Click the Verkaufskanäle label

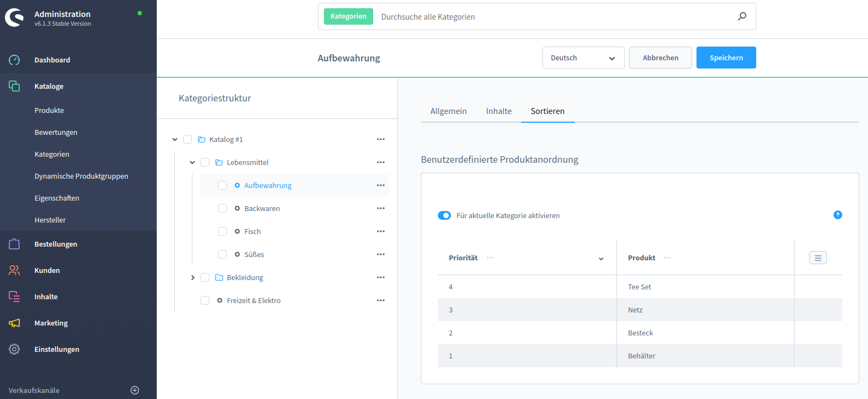(34, 390)
